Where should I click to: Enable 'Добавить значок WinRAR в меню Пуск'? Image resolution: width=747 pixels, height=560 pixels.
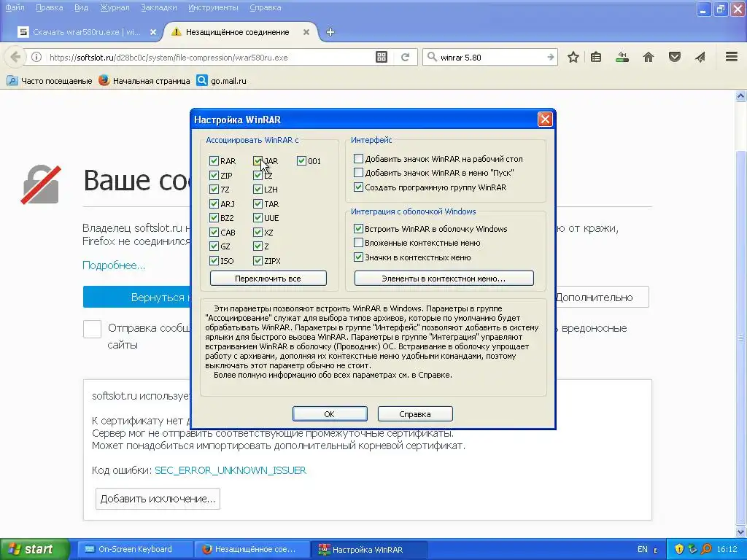(358, 172)
